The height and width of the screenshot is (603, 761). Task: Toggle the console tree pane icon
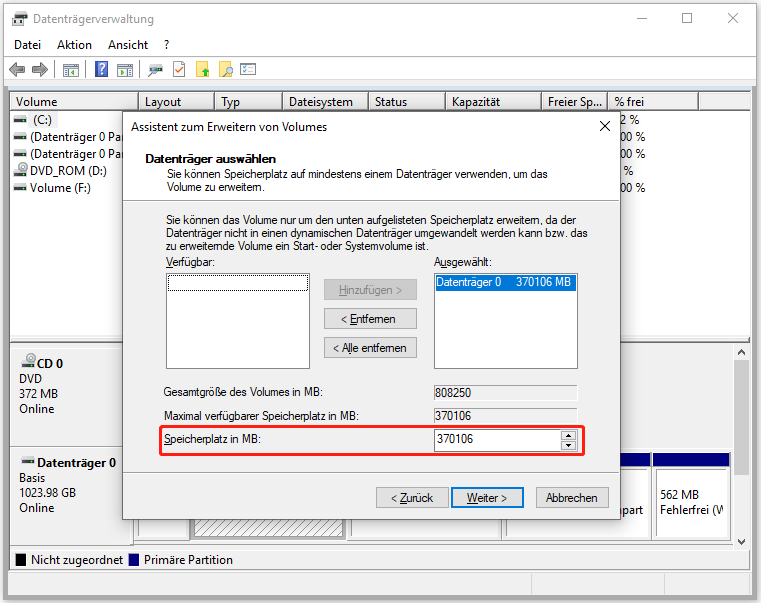point(71,70)
